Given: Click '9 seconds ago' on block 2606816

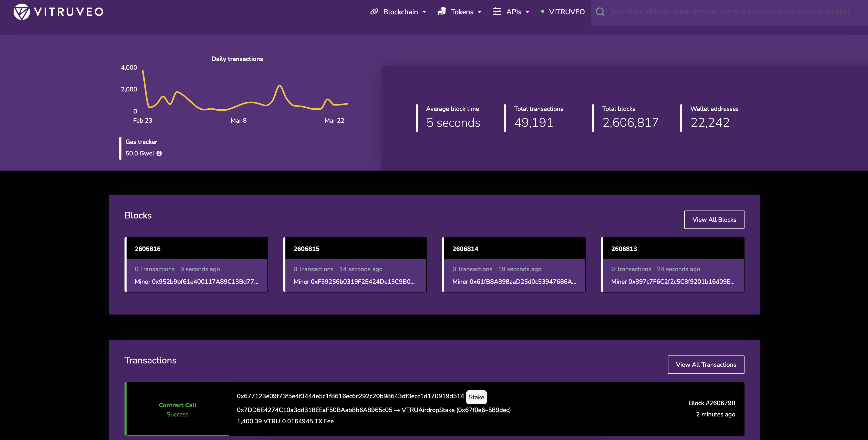Looking at the screenshot, I should tap(200, 269).
